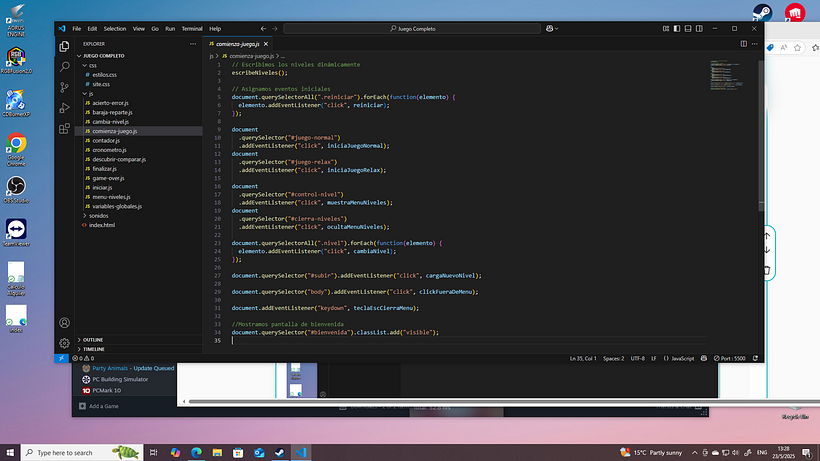
Task: Open the Extensions view
Action: click(64, 129)
